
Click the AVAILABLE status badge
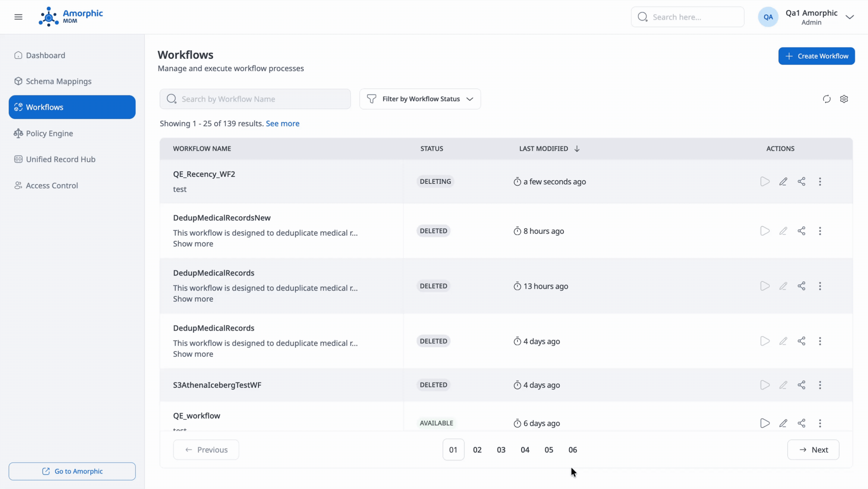[x=436, y=423]
